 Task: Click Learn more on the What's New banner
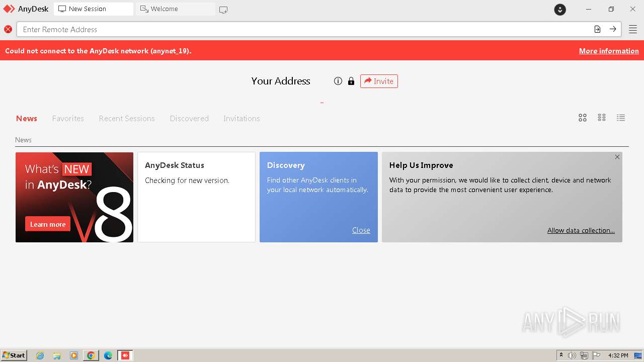point(48,224)
